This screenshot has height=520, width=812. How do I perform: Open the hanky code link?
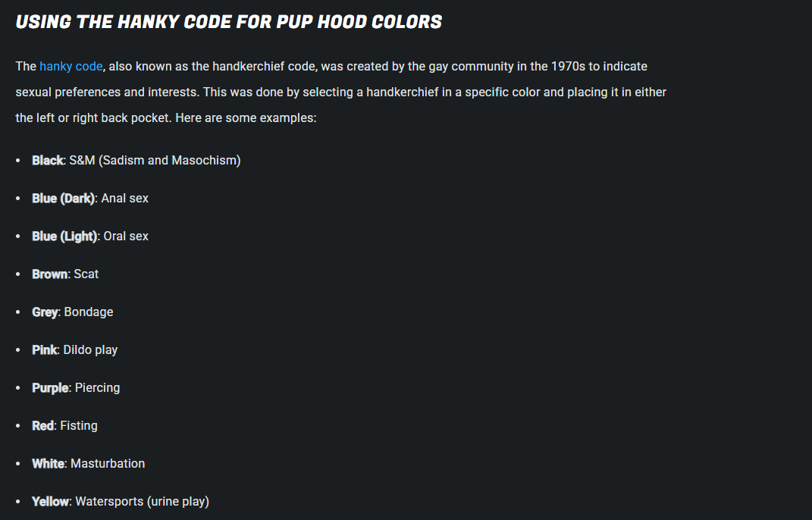71,66
